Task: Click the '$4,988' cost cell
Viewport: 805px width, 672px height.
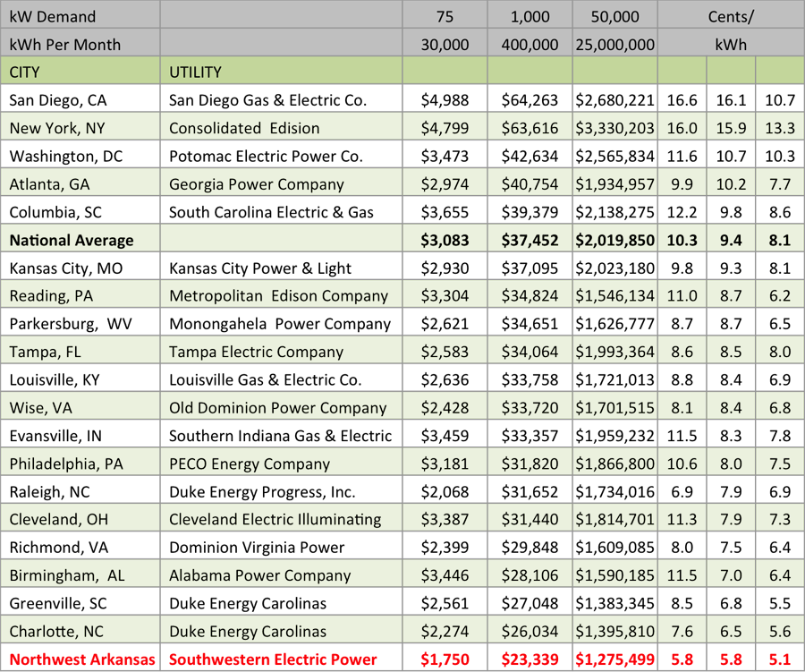Action: [445, 99]
